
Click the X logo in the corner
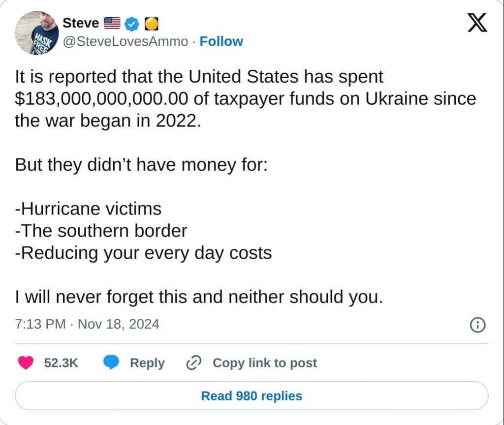coord(477,23)
